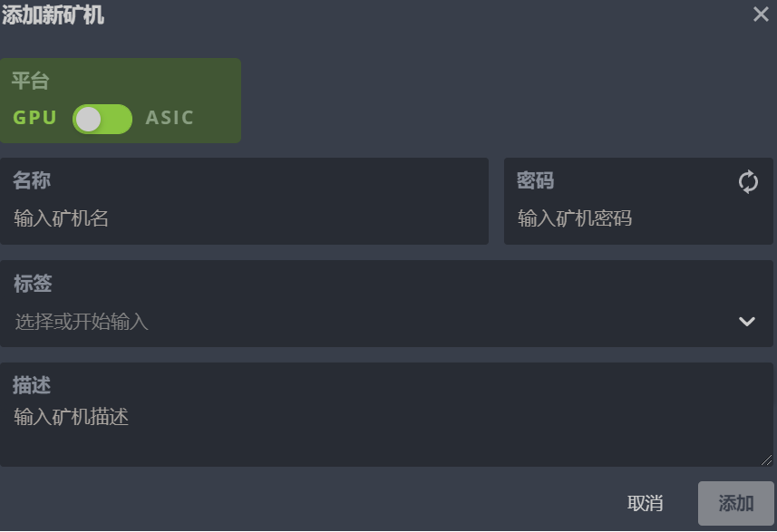The width and height of the screenshot is (777, 532).
Task: Select the ASIC label on platform switch
Action: pos(170,118)
